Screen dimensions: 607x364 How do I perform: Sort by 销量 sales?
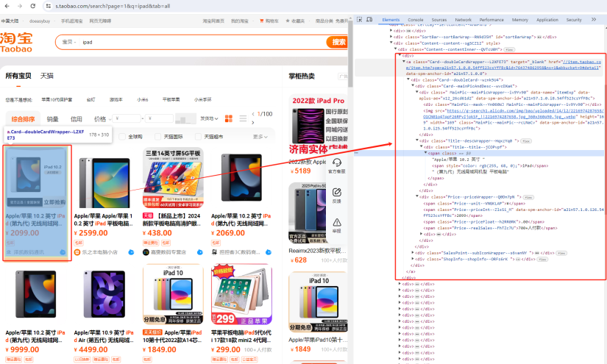click(x=53, y=118)
